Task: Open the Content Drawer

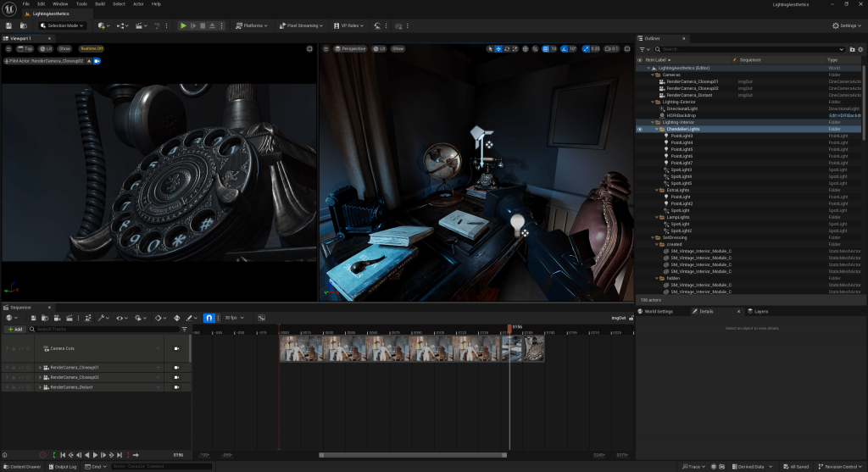Action: [x=21, y=466]
